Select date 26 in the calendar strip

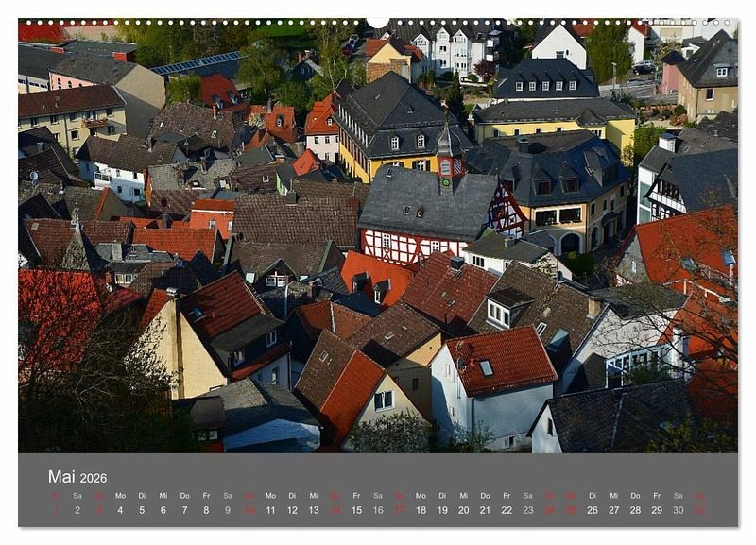593,510
